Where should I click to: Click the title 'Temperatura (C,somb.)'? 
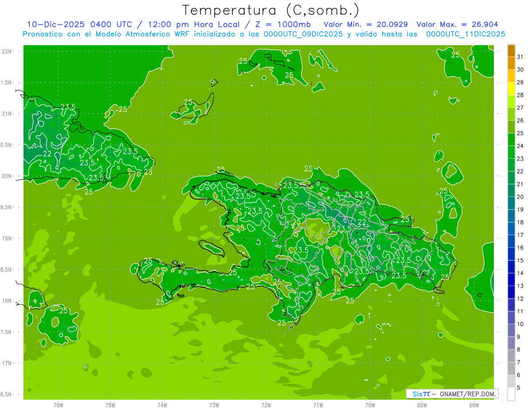(270, 10)
